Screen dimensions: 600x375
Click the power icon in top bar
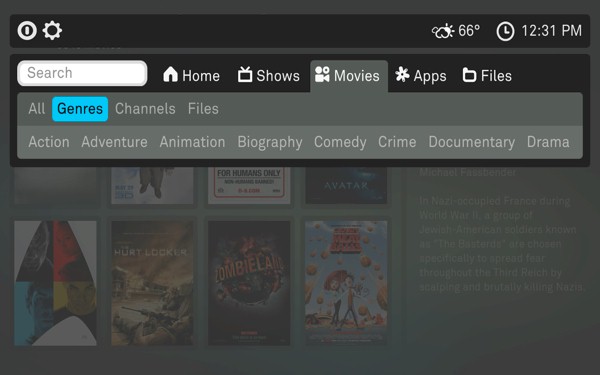27,31
